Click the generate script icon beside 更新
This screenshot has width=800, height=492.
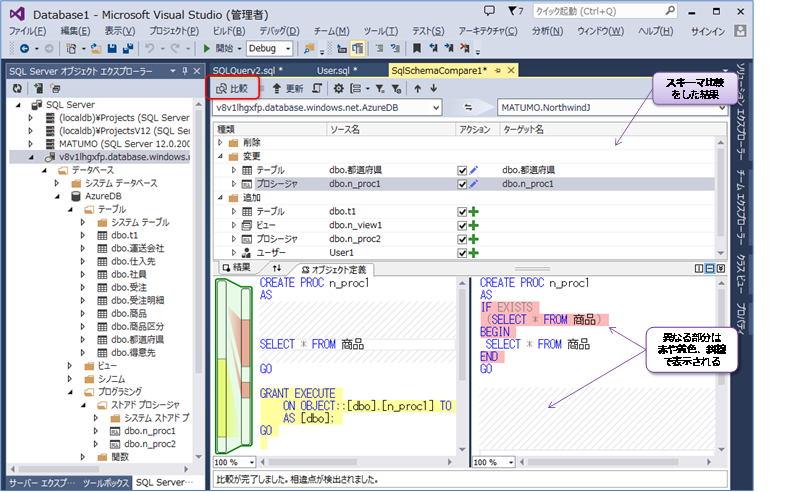point(317,88)
